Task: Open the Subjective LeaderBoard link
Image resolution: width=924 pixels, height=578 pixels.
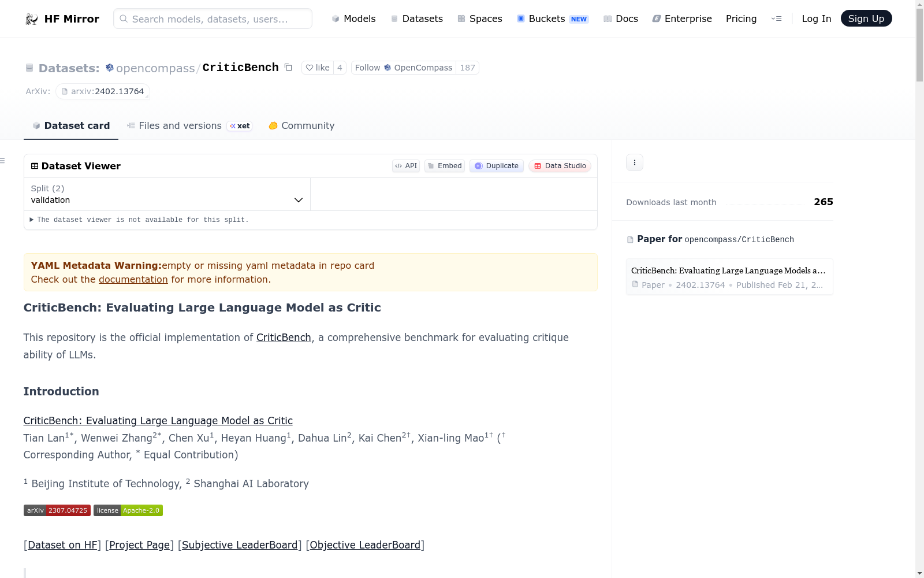Action: [x=240, y=545]
